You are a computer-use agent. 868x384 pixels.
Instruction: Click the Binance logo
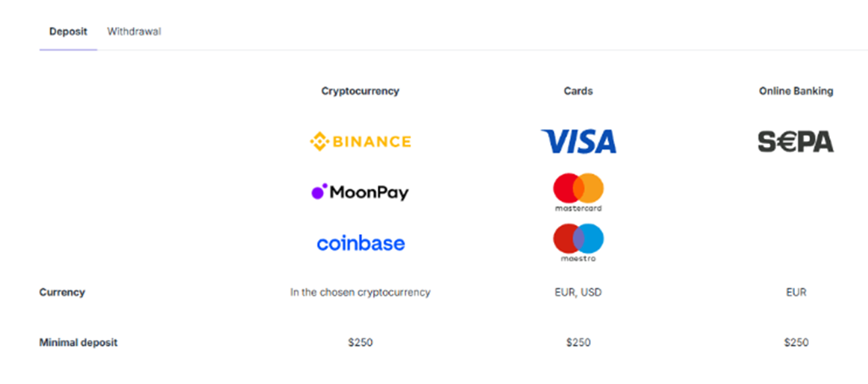coord(360,142)
